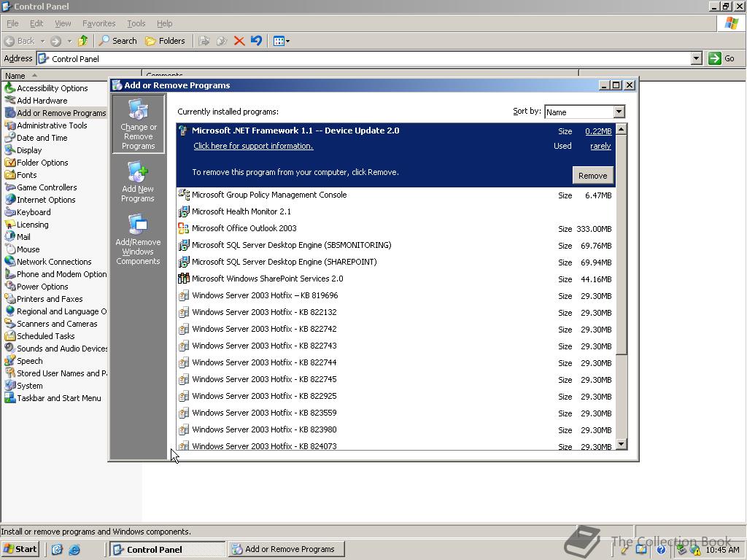Click the taskbar clock showing 10:45 AM
Image resolution: width=747 pixels, height=560 pixels.
[x=722, y=550]
